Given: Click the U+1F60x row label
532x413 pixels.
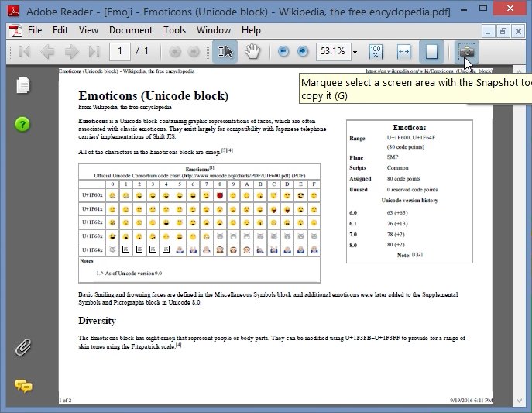Looking at the screenshot, I should point(92,195).
